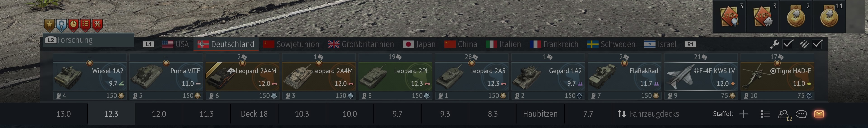The width and height of the screenshot is (868, 128).
Task: Open the chat speech bubble icon
Action: (801, 114)
